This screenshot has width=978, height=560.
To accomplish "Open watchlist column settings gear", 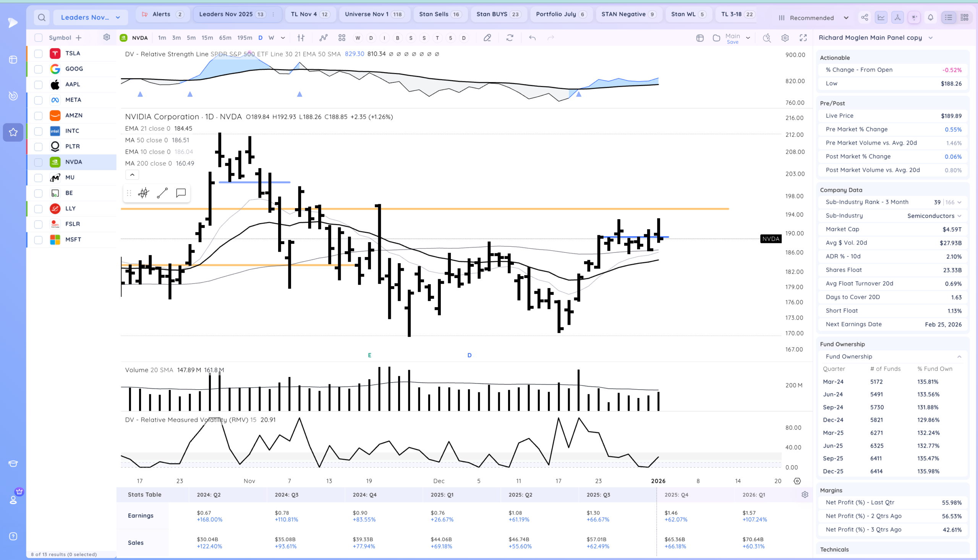I will tap(107, 37).
